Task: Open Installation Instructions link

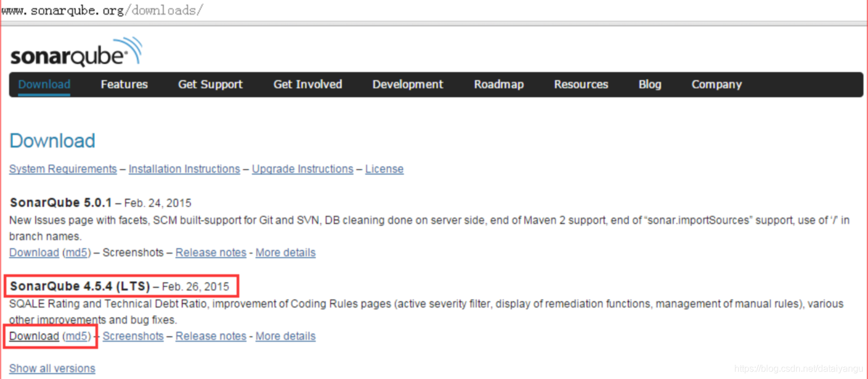Action: (184, 169)
